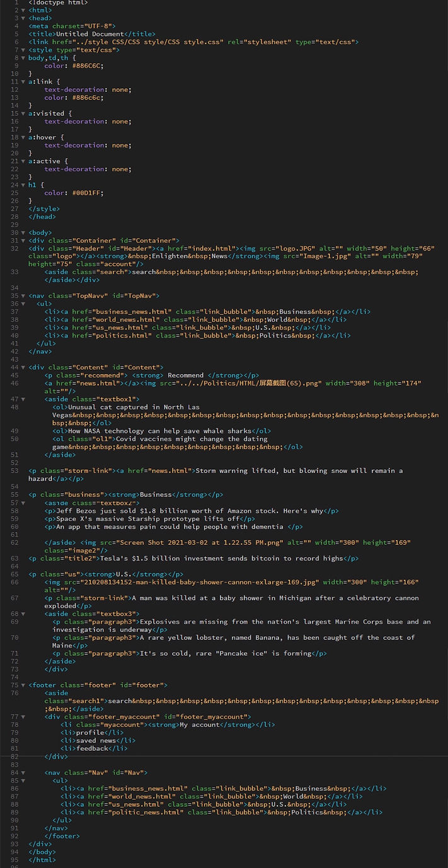This screenshot has width=448, height=868.
Task: Collapse the Nav block on line 84
Action: pos(23,773)
